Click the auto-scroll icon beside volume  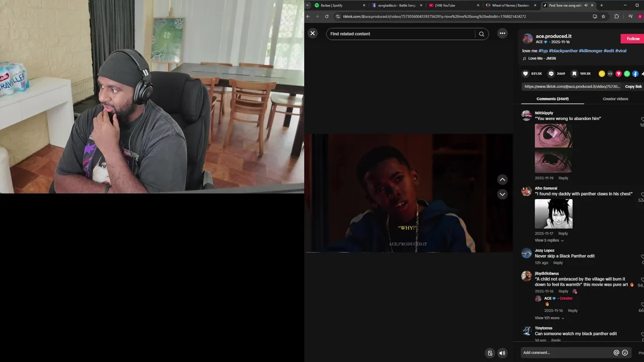pos(490,353)
